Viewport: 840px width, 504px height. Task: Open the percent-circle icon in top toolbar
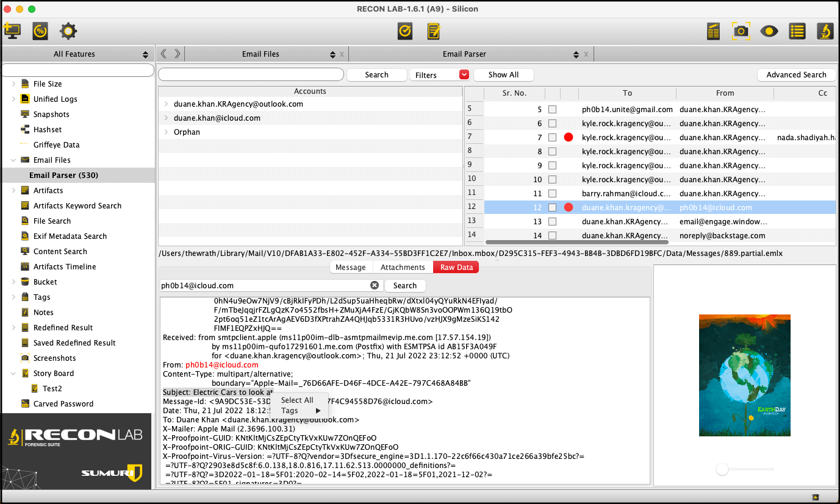click(40, 30)
